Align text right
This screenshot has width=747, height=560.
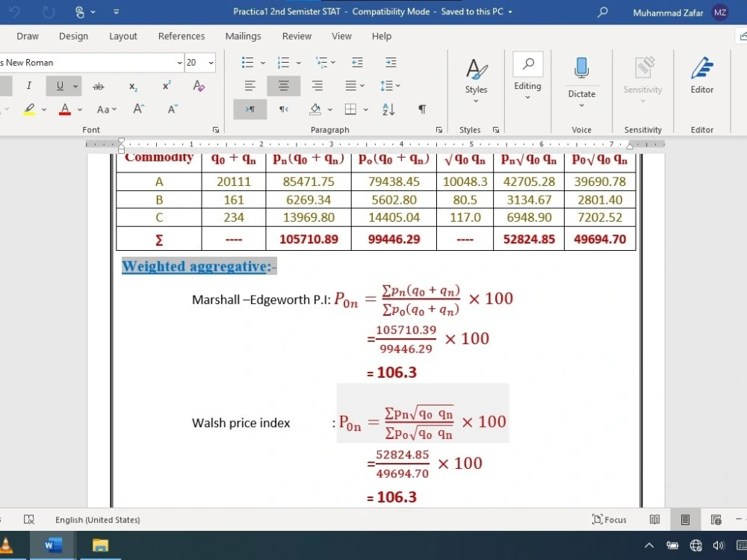pos(317,86)
